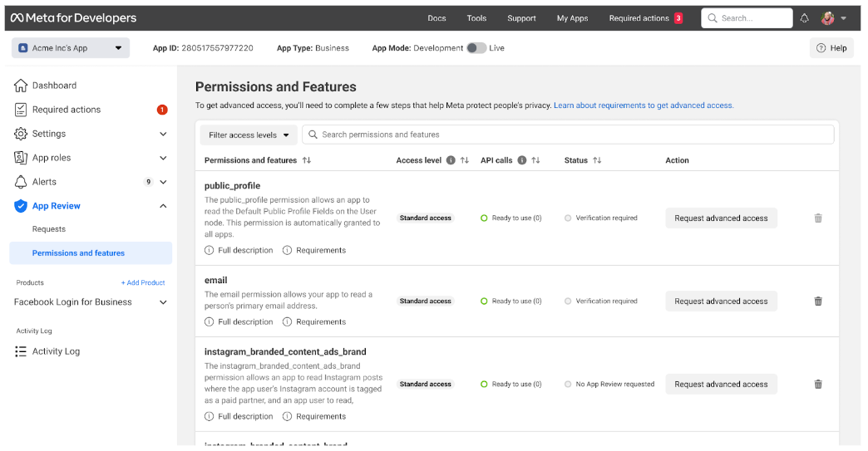Delete the public_profile permission with trash icon
Screen dimensions: 868x451
pos(818,218)
